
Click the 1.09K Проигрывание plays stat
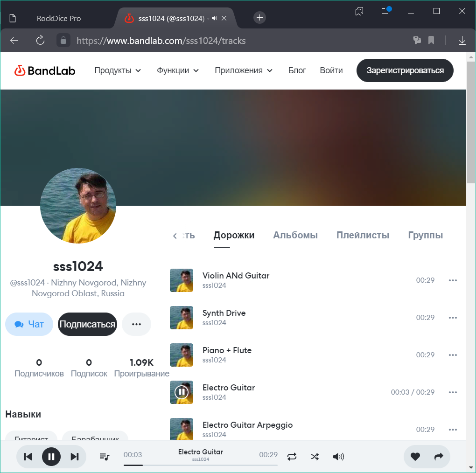pyautogui.click(x=142, y=368)
